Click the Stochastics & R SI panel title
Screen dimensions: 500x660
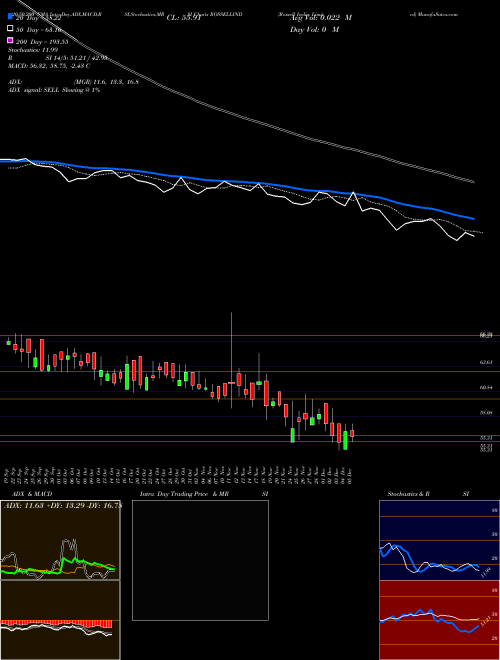(428, 494)
